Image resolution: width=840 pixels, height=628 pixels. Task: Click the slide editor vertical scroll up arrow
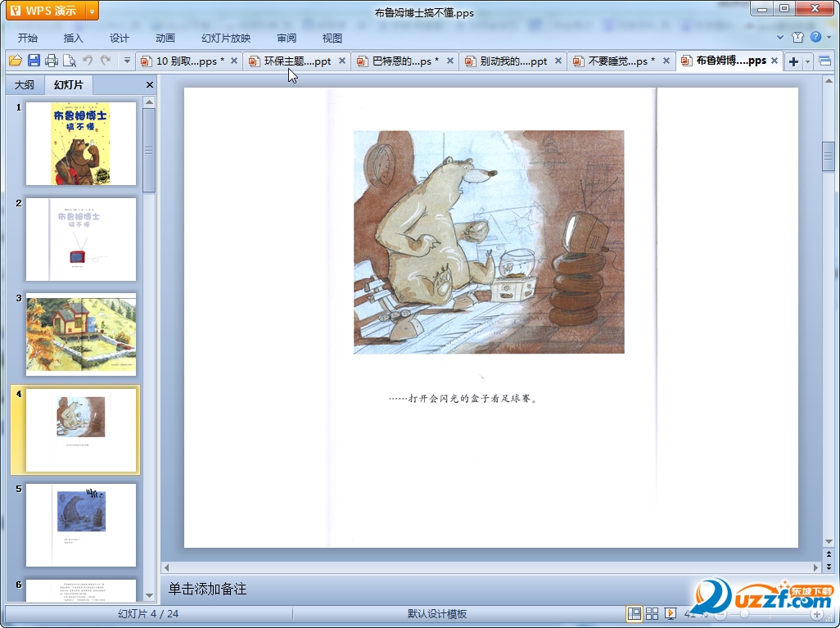click(829, 81)
